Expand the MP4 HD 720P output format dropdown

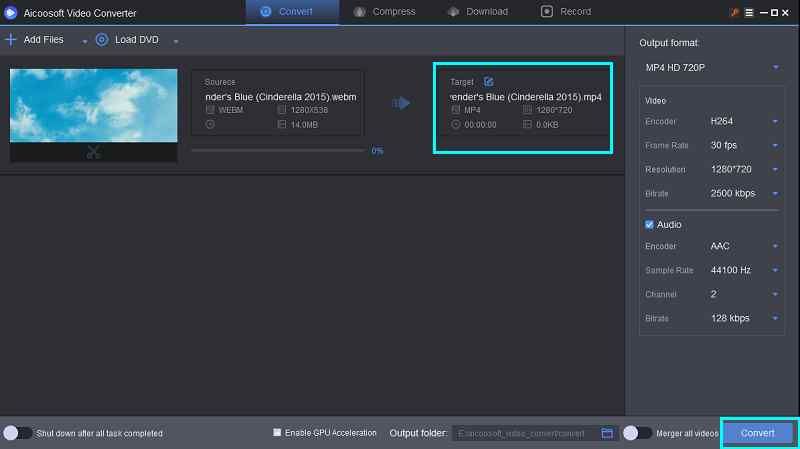711,67
